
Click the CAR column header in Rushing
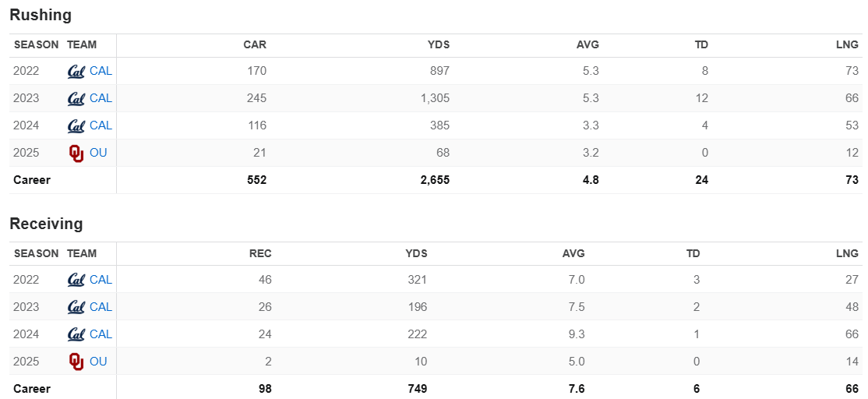[x=255, y=44]
